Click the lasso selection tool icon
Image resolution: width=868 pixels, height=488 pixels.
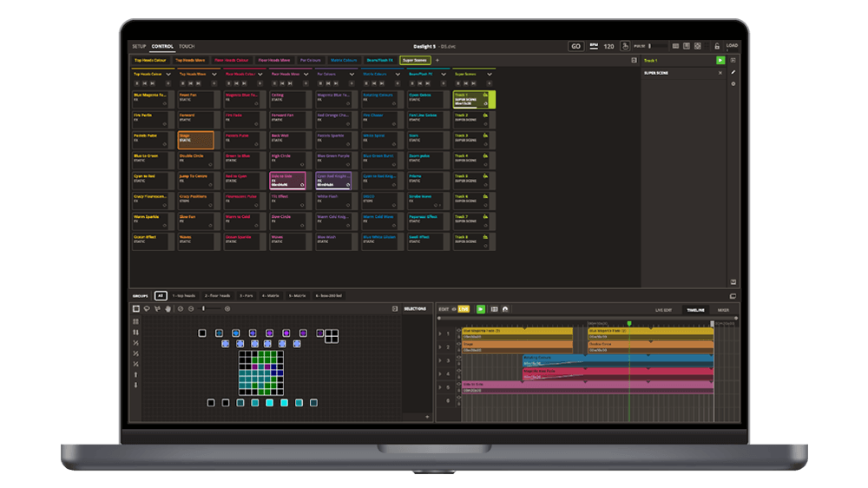pyautogui.click(x=147, y=308)
